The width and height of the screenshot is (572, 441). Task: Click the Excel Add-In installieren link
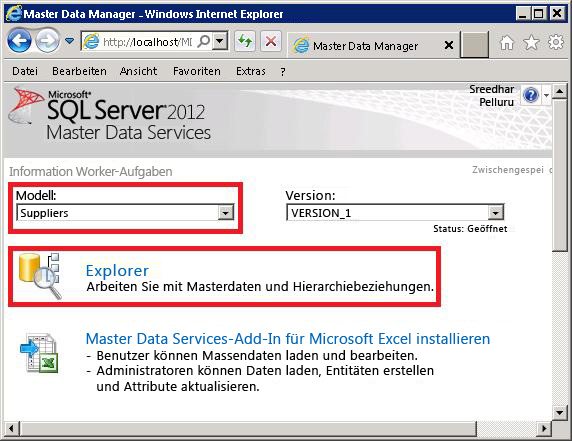(287, 339)
